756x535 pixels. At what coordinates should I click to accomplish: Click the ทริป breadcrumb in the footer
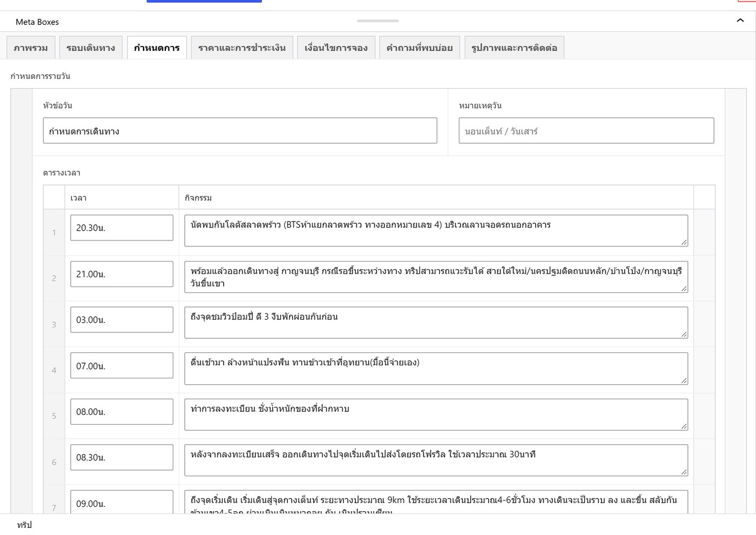click(x=24, y=525)
